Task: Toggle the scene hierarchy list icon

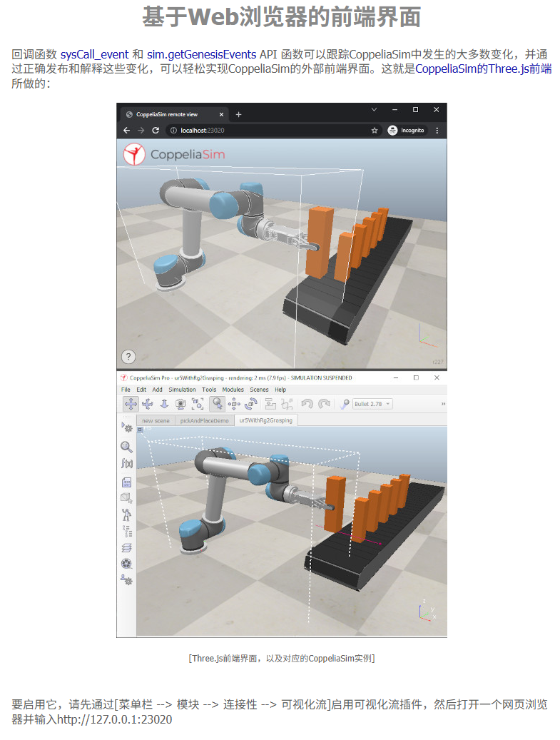Action: coord(127,532)
